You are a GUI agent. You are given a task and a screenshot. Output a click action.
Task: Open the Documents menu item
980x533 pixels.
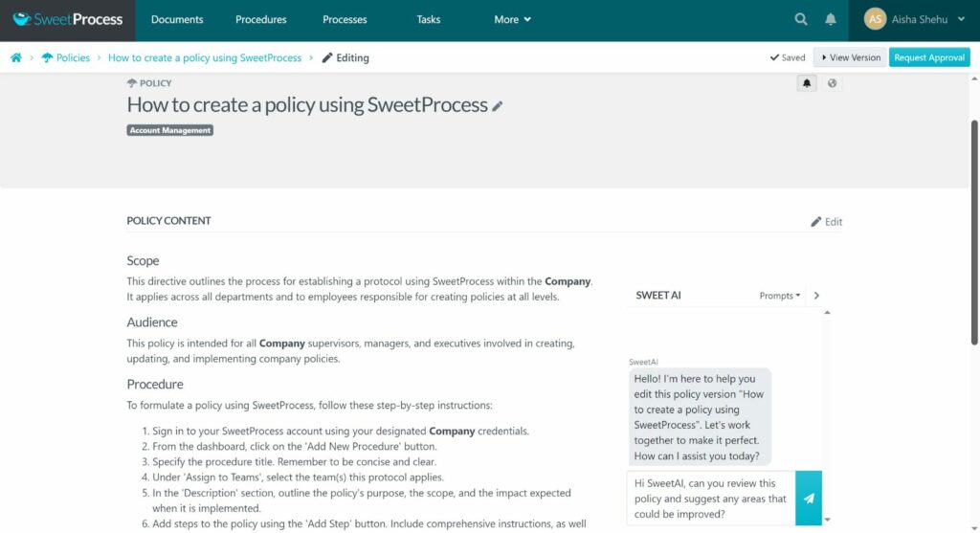(177, 19)
